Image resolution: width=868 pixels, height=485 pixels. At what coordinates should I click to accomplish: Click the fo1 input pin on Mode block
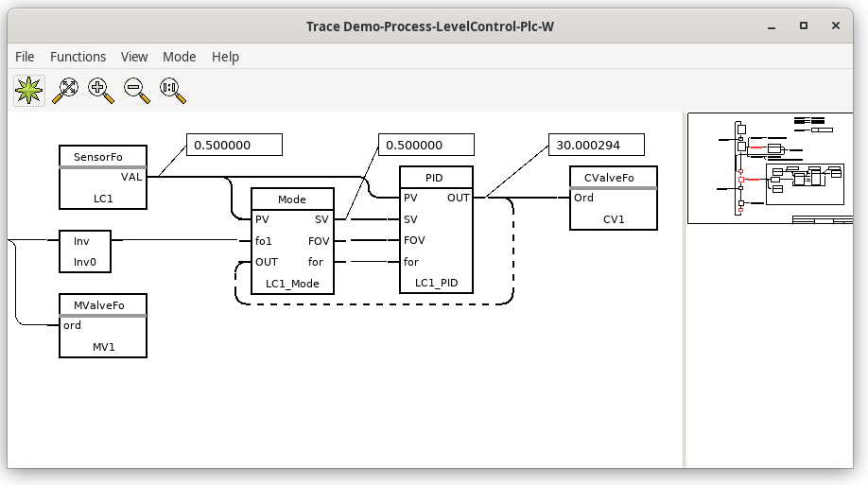263,241
